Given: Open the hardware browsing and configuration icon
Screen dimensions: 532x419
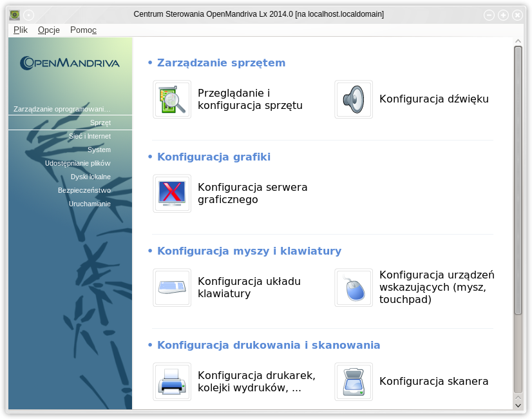Looking at the screenshot, I should (172, 99).
